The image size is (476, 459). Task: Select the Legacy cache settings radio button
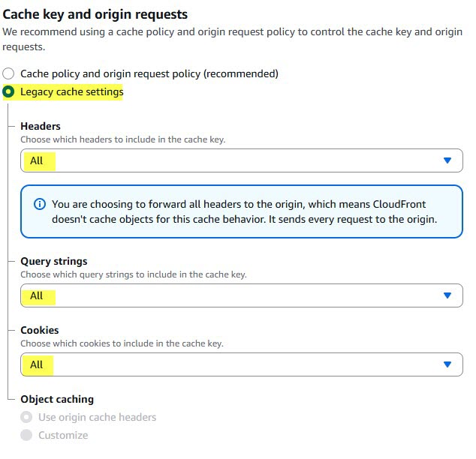9,92
